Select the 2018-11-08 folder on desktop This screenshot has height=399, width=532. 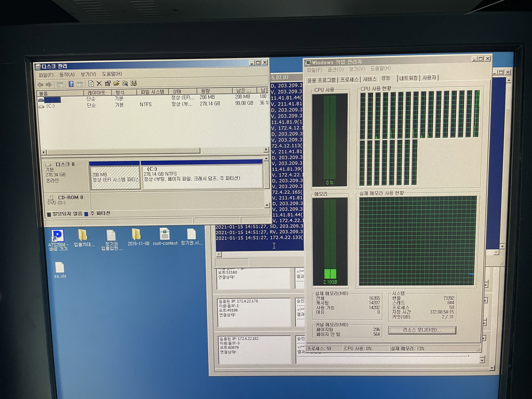tap(136, 235)
